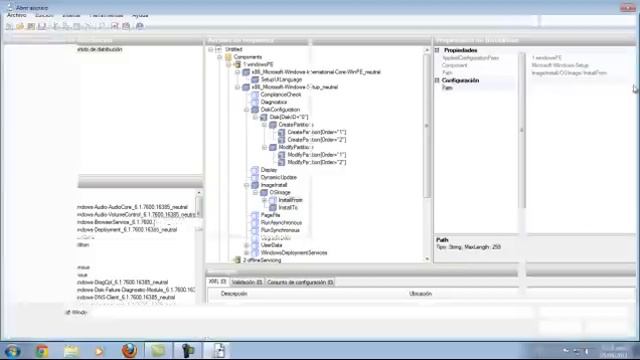Open the Herramientas menu
The width and height of the screenshot is (640, 360).
click(x=106, y=15)
